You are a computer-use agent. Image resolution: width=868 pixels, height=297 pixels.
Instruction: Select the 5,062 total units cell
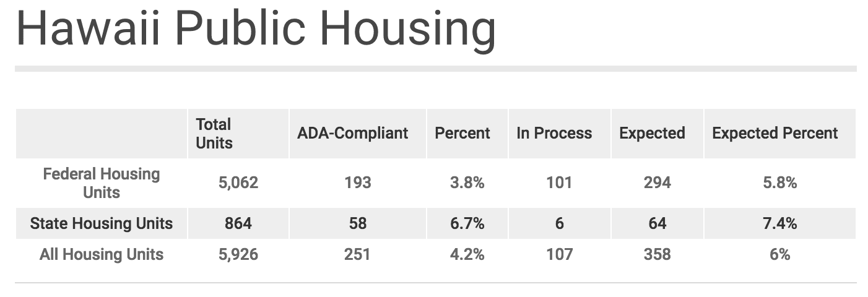click(x=238, y=183)
